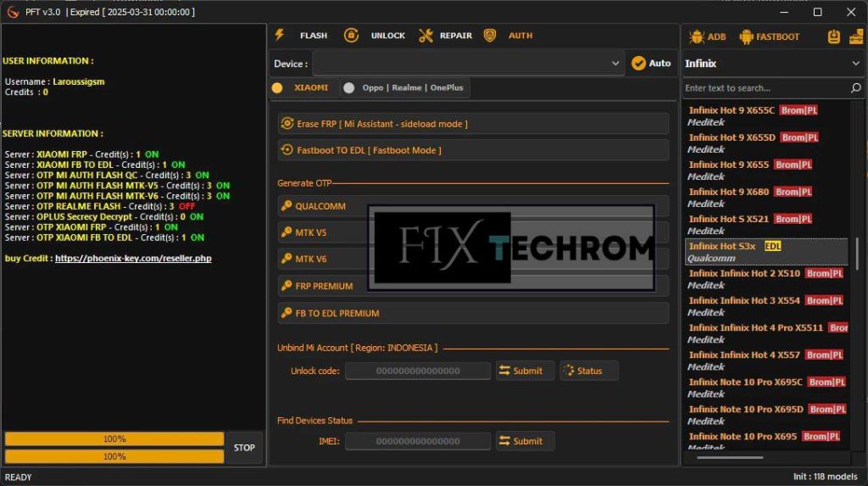Click Erase FRP Mi Assistant sideload button
868x486 pixels.
tap(473, 124)
